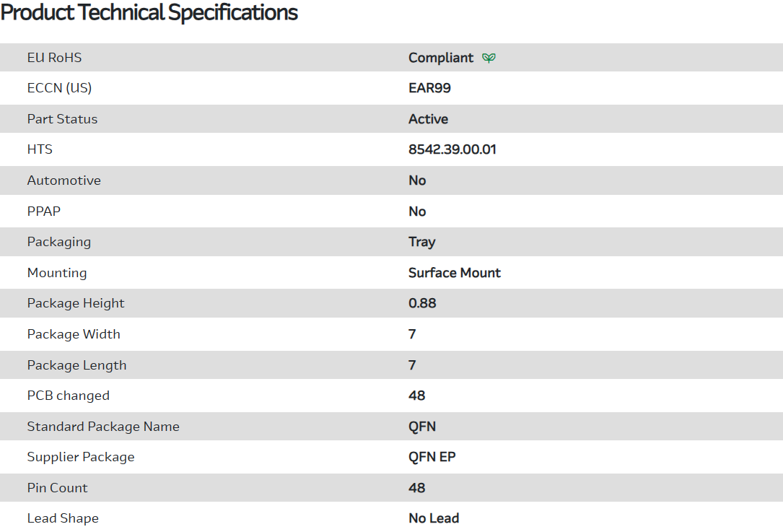The height and width of the screenshot is (532, 783).
Task: Click the No Lead value
Action: click(434, 518)
